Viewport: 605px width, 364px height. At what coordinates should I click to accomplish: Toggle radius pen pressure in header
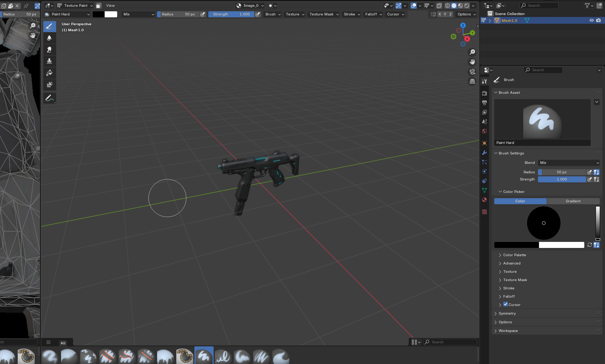point(203,14)
